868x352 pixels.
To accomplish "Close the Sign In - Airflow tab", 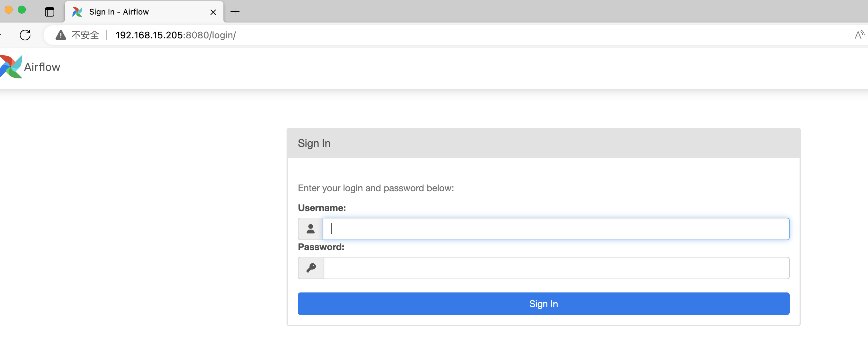I will pos(213,12).
